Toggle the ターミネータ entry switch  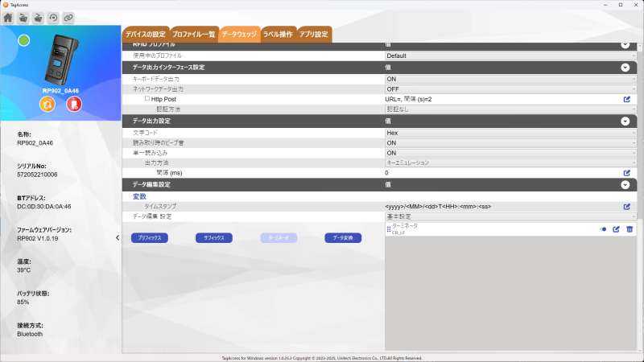(x=603, y=229)
